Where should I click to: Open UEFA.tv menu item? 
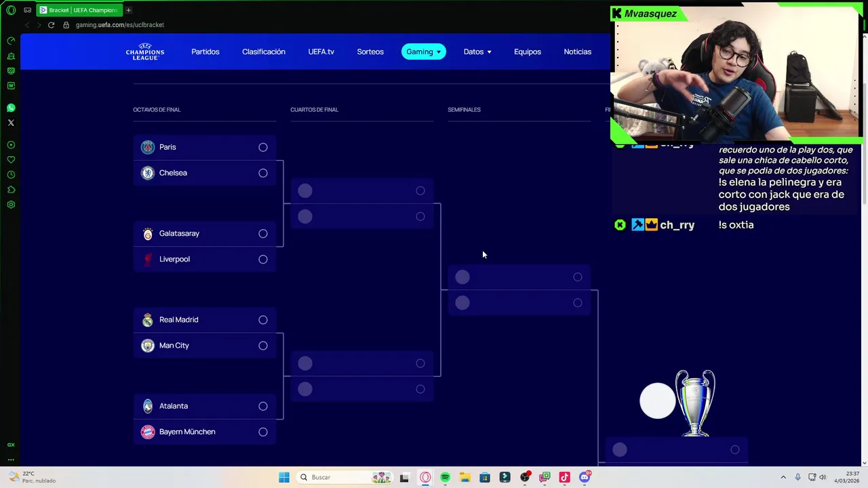[321, 52]
